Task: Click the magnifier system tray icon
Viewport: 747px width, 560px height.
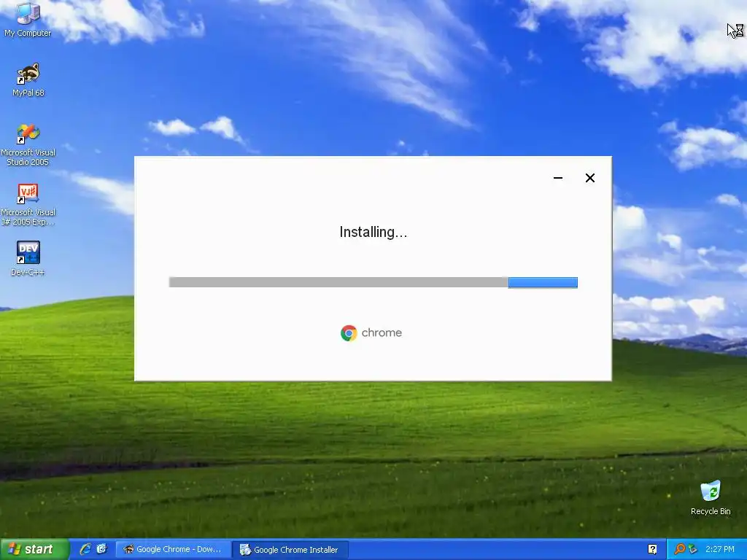Action: (679, 549)
